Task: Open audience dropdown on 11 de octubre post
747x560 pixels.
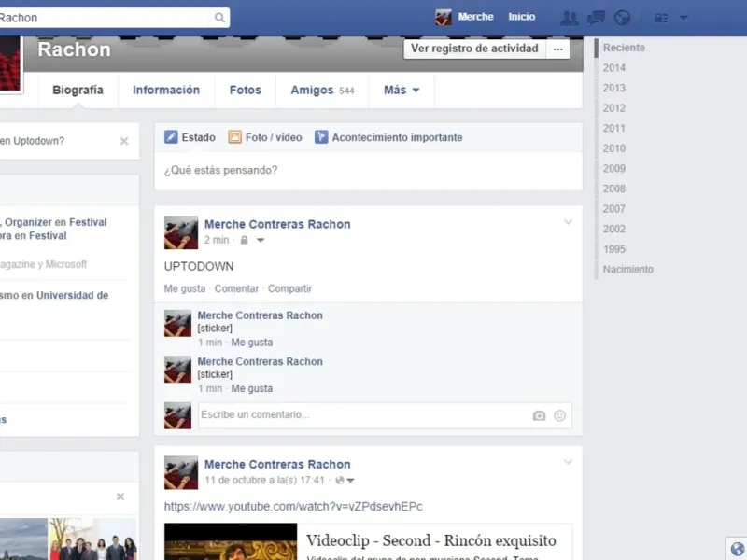Action: pyautogui.click(x=351, y=481)
